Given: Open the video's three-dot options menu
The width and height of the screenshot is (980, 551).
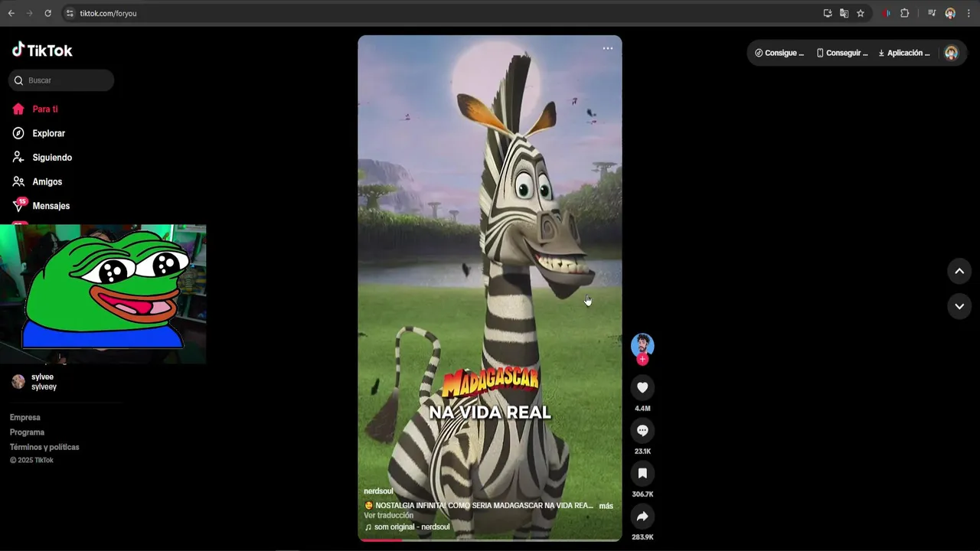Looking at the screenshot, I should coord(608,48).
